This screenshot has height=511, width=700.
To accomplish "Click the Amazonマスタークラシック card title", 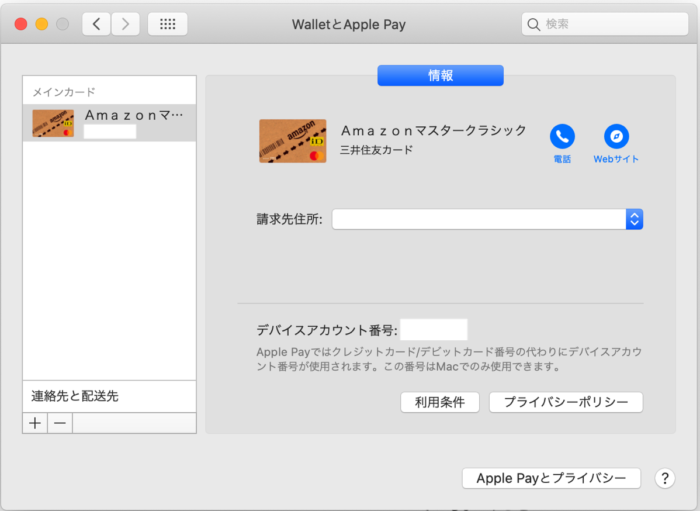I will coord(433,130).
